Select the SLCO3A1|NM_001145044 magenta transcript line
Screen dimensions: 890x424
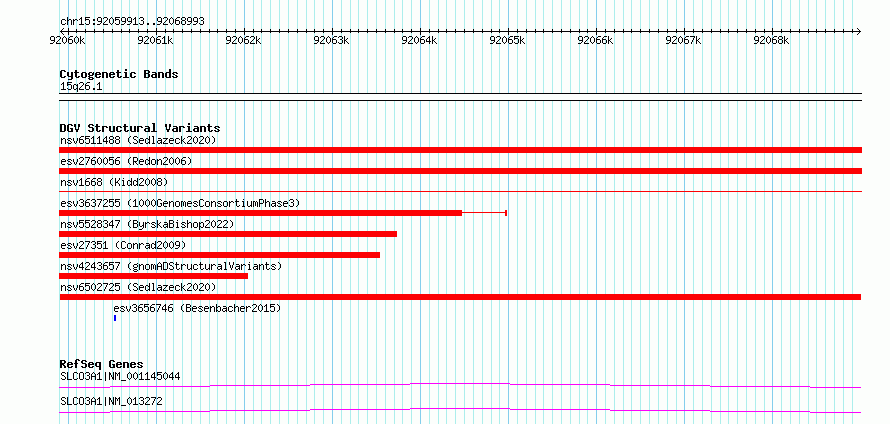coord(460,386)
